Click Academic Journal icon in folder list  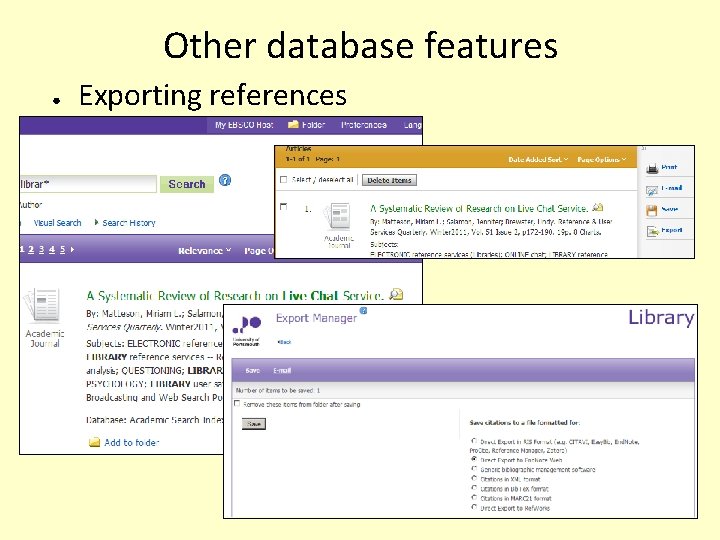338,216
